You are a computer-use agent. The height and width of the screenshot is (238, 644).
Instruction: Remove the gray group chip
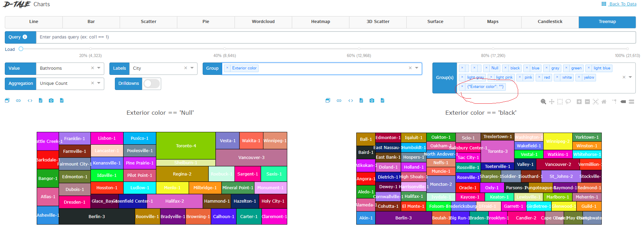pyautogui.click(x=547, y=68)
